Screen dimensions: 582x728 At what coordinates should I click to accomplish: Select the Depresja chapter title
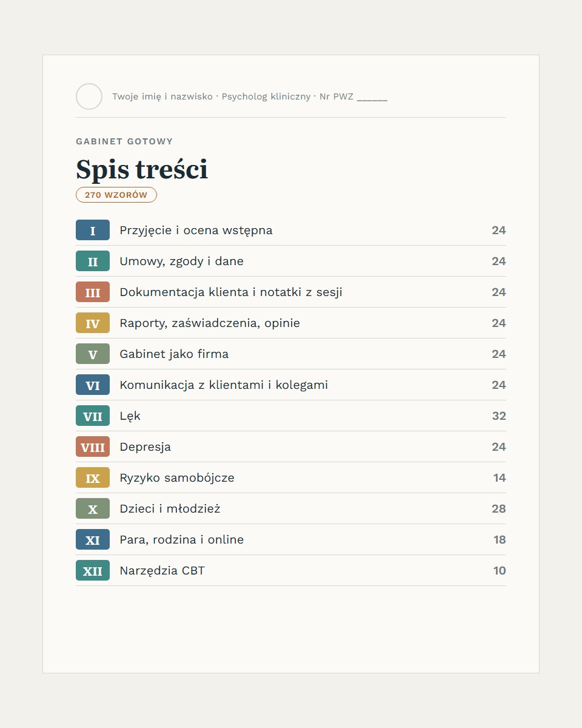point(145,447)
